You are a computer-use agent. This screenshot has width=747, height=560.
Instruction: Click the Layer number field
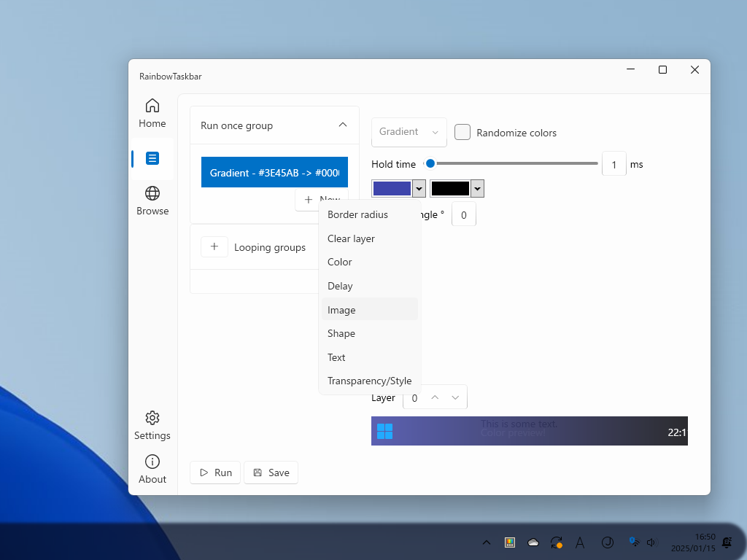point(414,397)
